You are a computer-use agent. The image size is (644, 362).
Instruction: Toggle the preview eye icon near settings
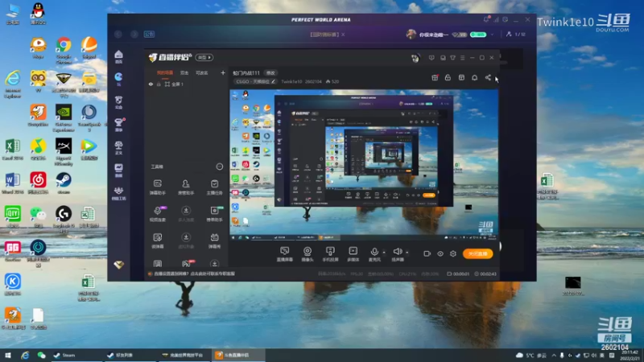point(440,253)
